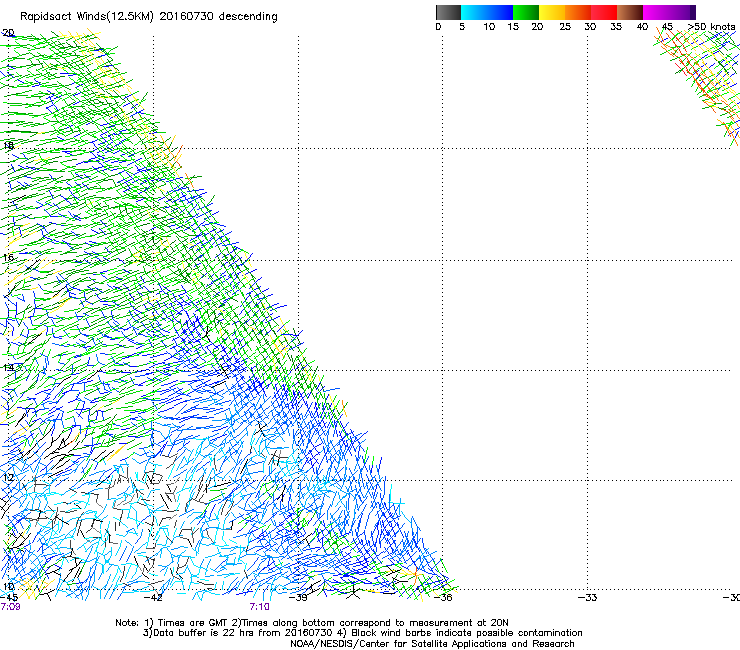Click the gray 0-5 knots legend swatch
The image size is (740, 650).
pyautogui.click(x=448, y=12)
